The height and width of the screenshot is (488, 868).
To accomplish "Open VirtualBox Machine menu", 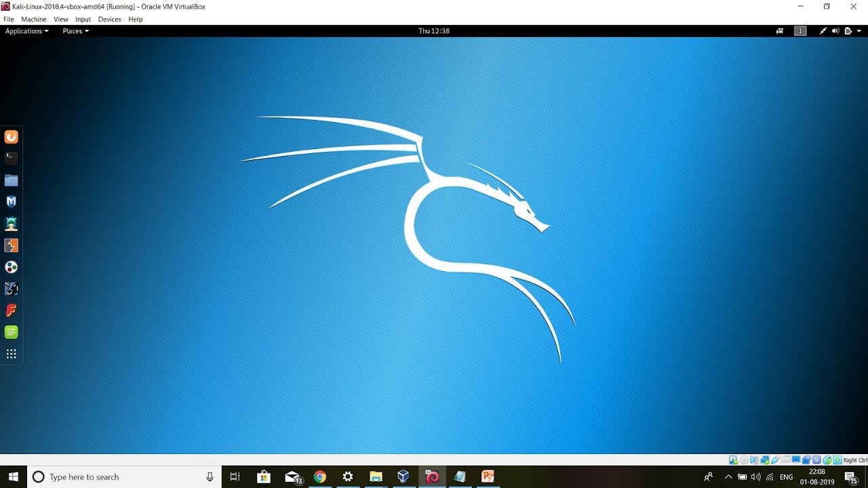I will point(34,20).
